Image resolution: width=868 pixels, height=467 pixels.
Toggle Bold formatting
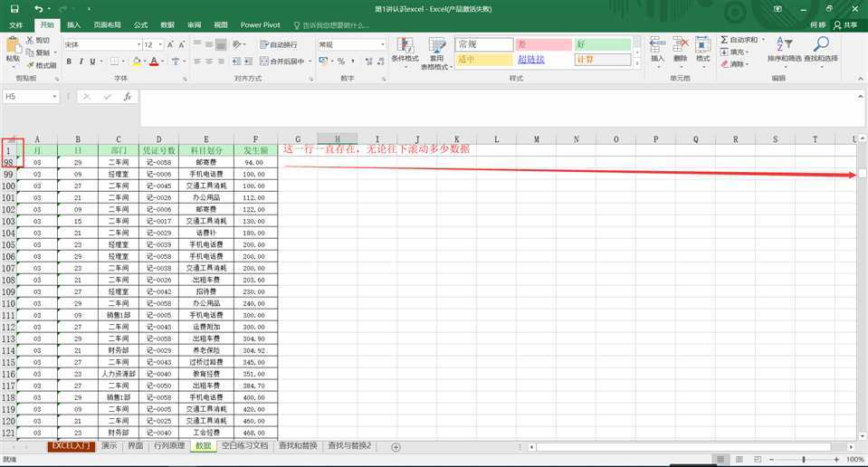pos(69,62)
